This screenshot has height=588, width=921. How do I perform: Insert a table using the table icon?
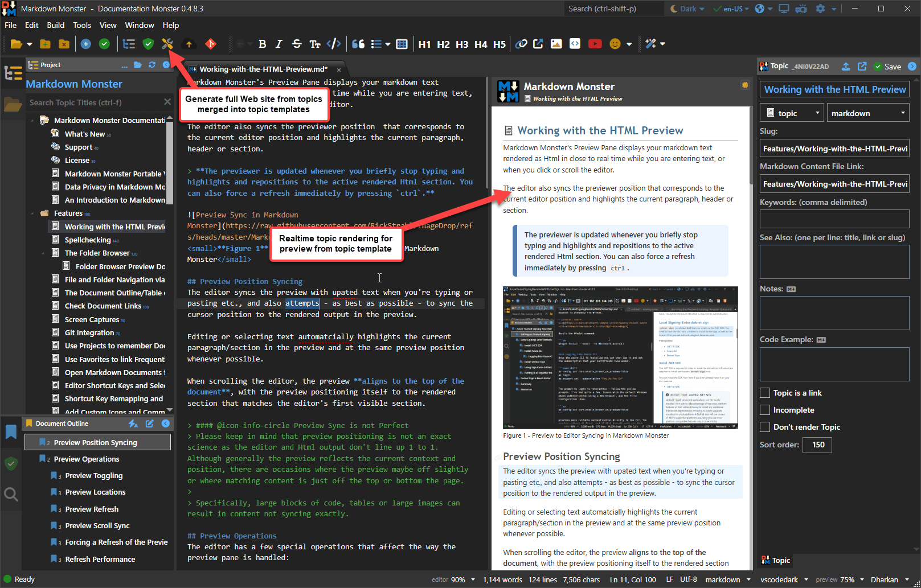tap(402, 44)
